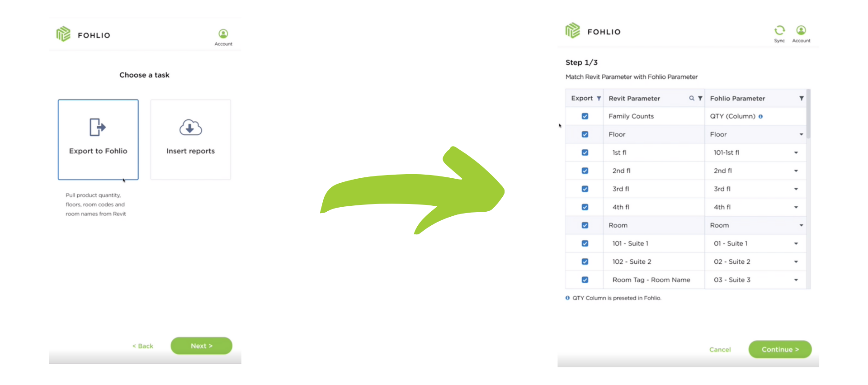
Task: Click the search icon in Revit Parameter column
Action: (692, 98)
